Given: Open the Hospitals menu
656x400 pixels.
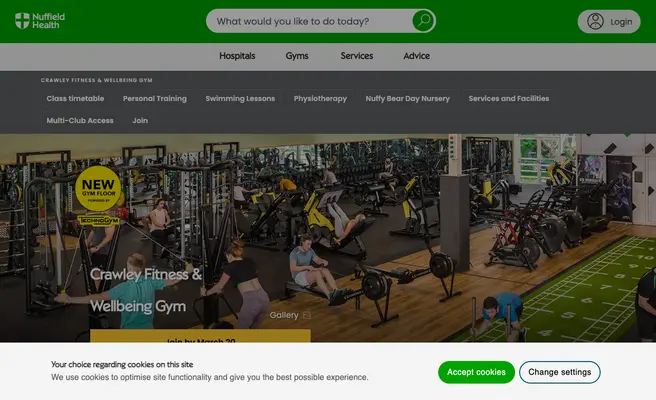Looking at the screenshot, I should [237, 56].
